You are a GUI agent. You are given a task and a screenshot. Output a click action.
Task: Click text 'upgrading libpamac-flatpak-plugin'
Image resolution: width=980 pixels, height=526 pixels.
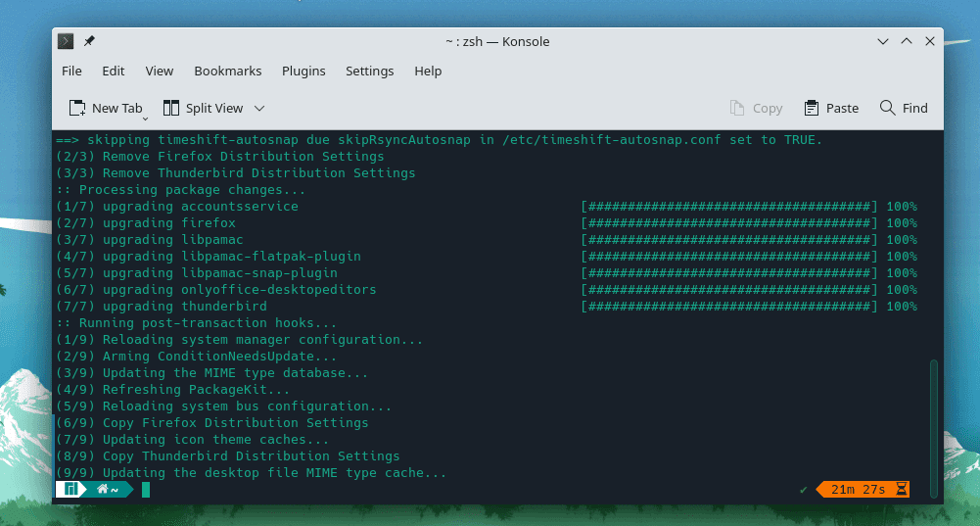[232, 257]
